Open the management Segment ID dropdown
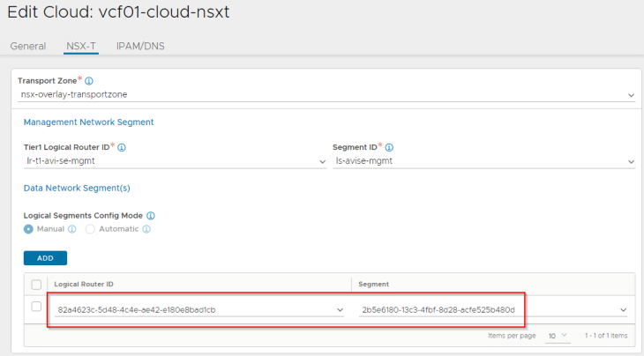Viewport: 644px width, 356px height. 483,161
